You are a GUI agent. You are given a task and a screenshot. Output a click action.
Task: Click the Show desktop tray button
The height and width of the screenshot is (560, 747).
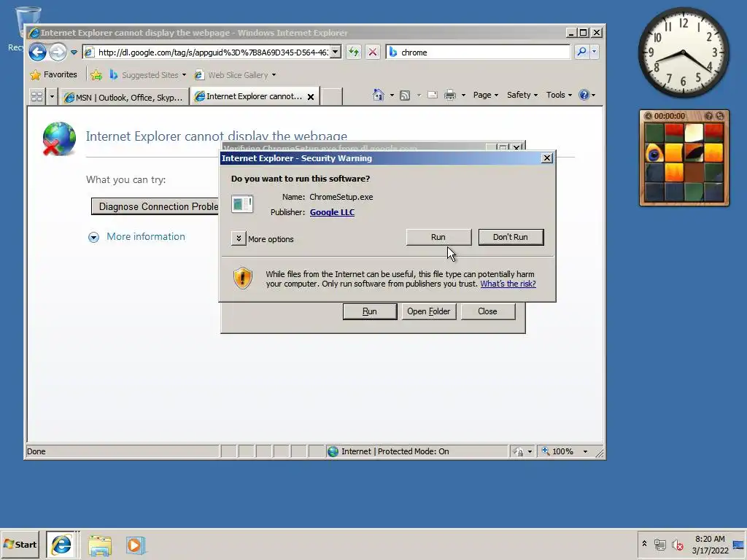tap(739, 544)
